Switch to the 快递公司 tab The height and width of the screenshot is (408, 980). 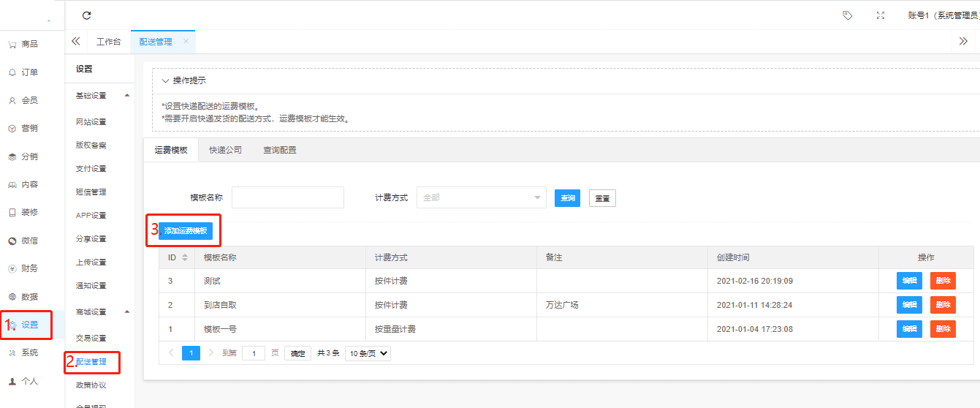coord(225,150)
